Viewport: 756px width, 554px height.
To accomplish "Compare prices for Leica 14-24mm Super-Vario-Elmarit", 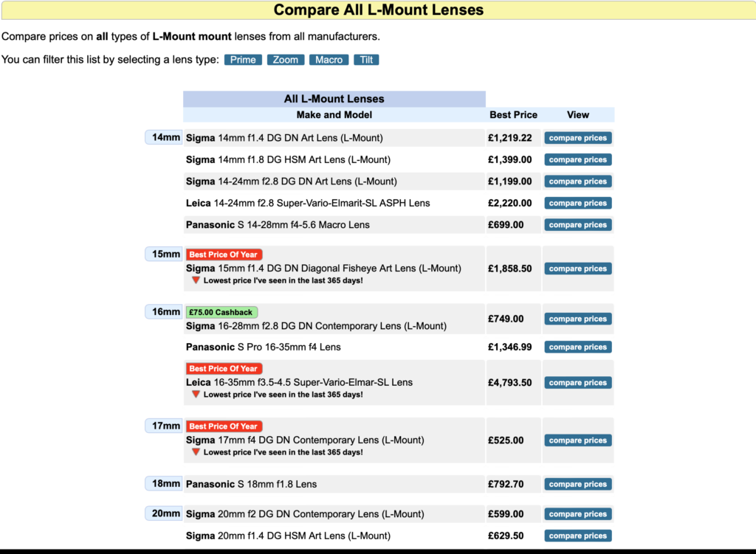I will click(x=578, y=203).
